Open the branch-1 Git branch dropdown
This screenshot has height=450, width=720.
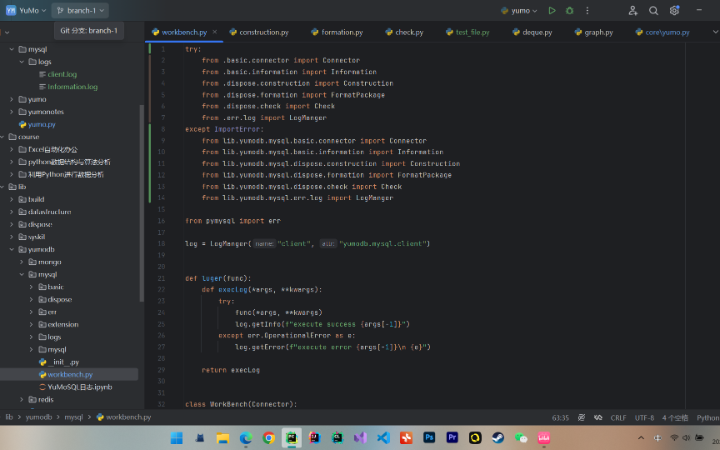click(80, 11)
